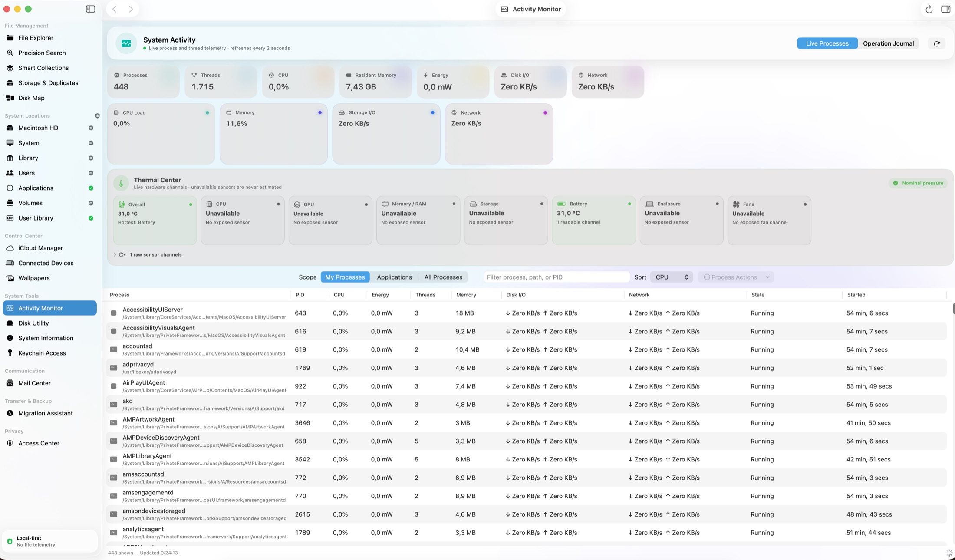Open the Process Actions dropdown
The height and width of the screenshot is (560, 955).
(x=736, y=277)
